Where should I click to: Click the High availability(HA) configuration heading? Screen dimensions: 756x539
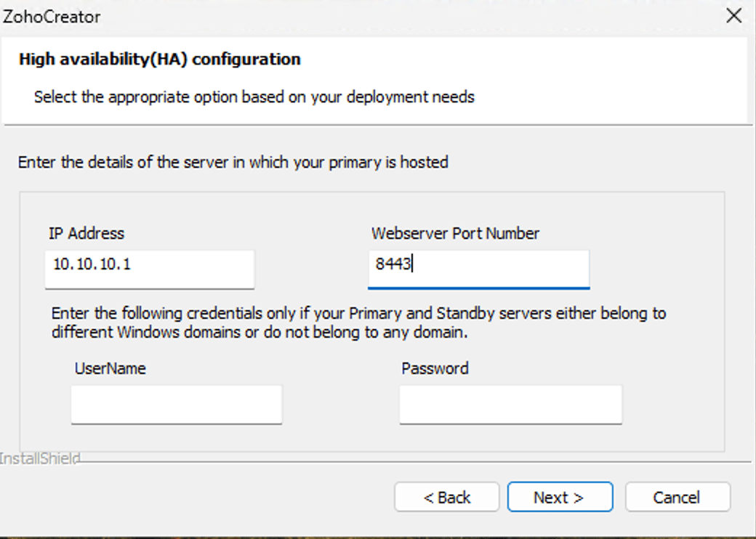[160, 60]
